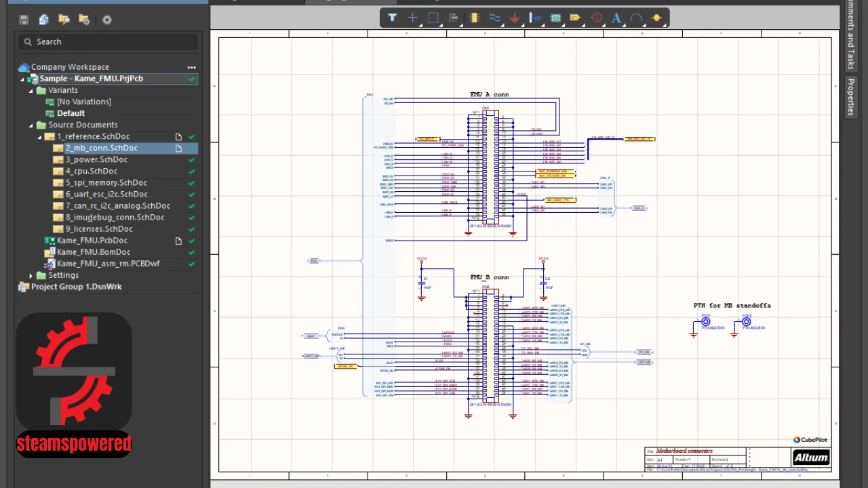Viewport: 868px width, 488px height.
Task: Open Kame_FMU_asm_rm.PCBDwf
Action: (x=108, y=264)
